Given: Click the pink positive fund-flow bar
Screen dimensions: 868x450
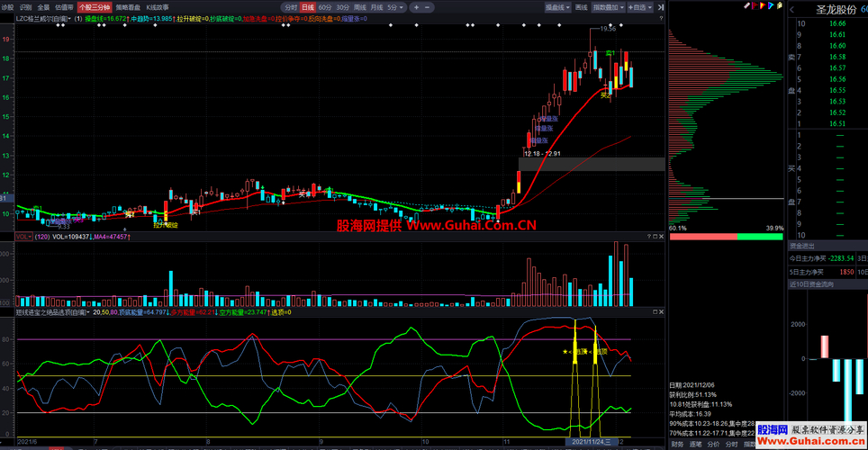Looking at the screenshot, I should 824,346.
